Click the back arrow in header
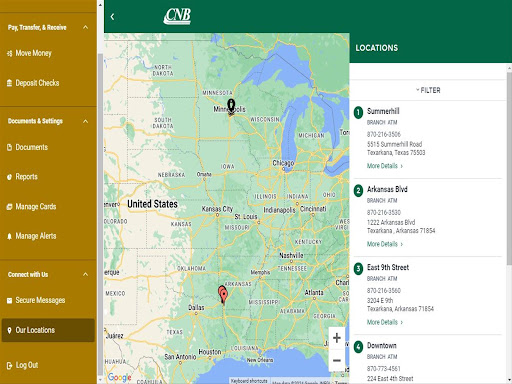Image resolution: width=512 pixels, height=384 pixels. tap(112, 17)
